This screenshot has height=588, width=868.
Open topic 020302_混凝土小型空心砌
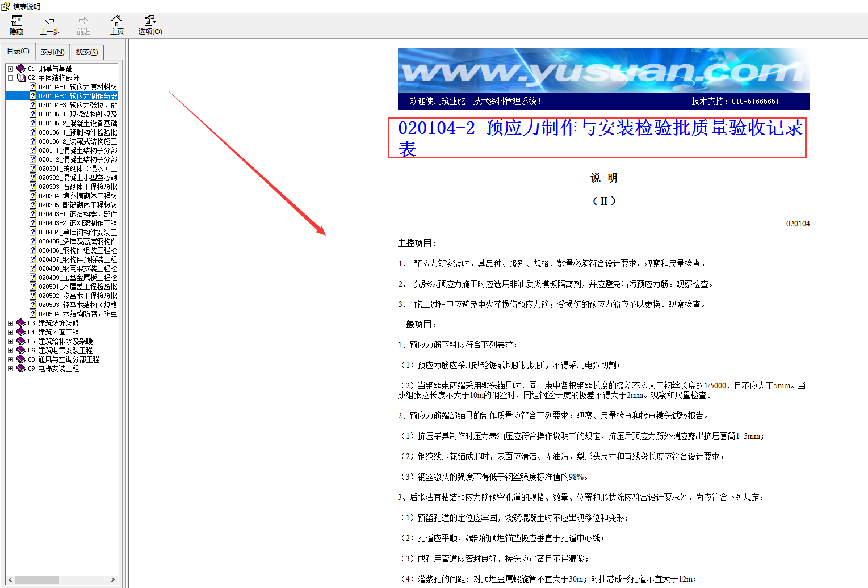(x=78, y=178)
